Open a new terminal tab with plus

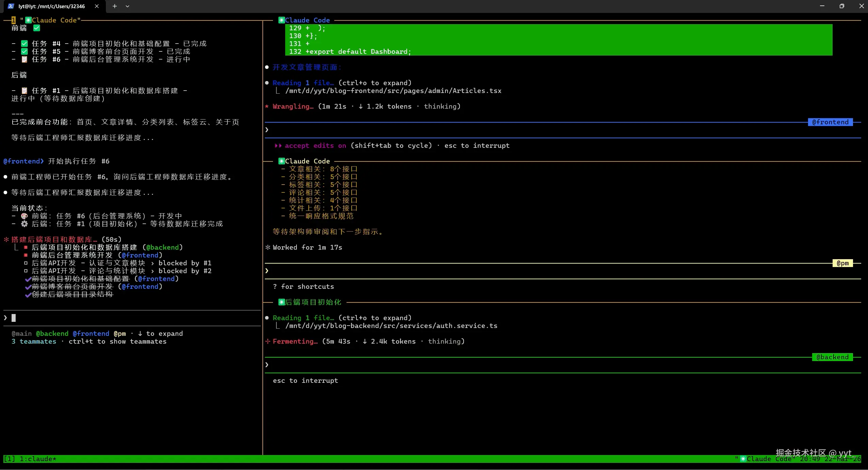point(115,6)
